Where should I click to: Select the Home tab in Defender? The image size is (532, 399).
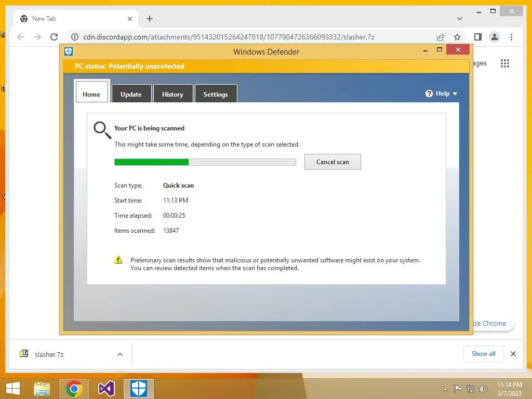91,91
